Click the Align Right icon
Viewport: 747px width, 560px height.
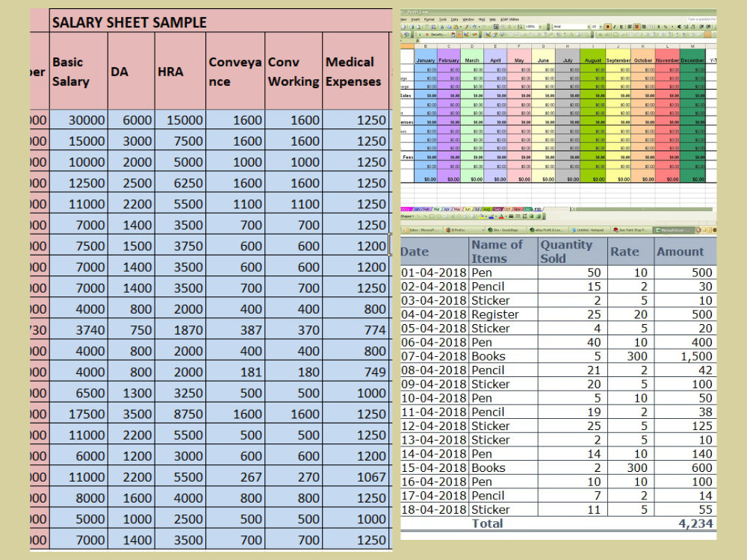coord(644,27)
